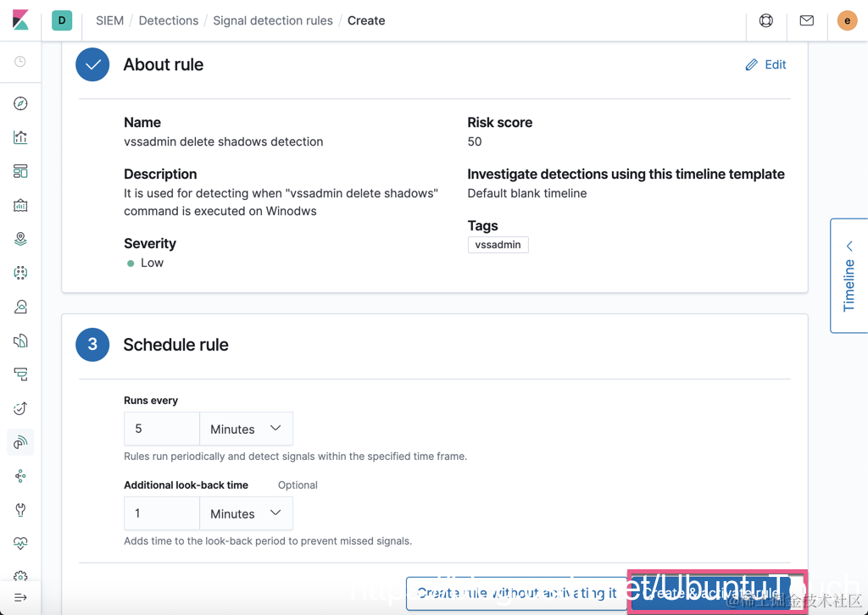
Task: Click the Additional look-back time label
Action: (x=186, y=485)
